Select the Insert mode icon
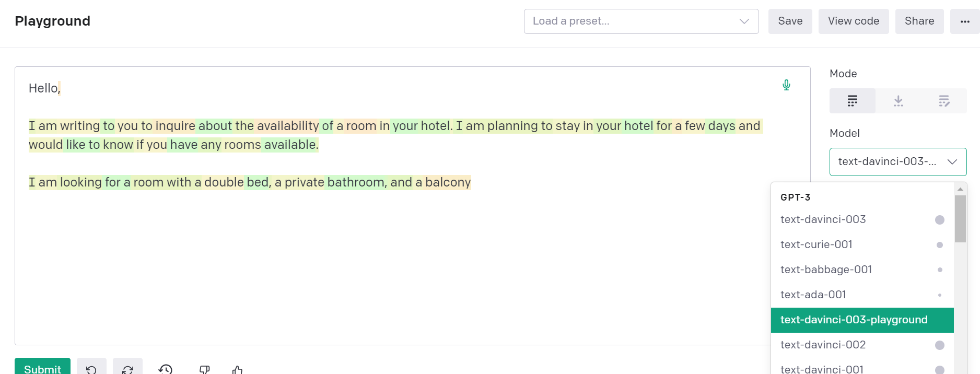Screen dimensions: 980x374 point(898,101)
